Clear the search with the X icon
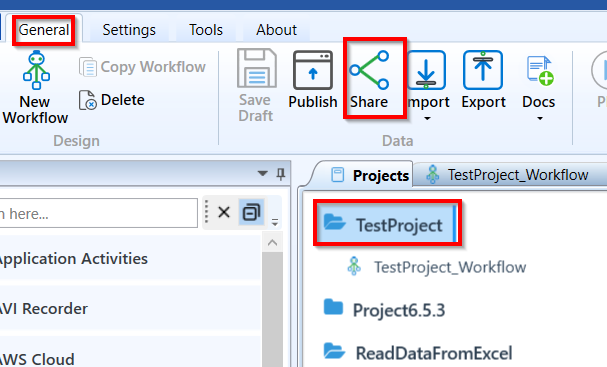Image resolution: width=607 pixels, height=367 pixels. pyautogui.click(x=224, y=212)
